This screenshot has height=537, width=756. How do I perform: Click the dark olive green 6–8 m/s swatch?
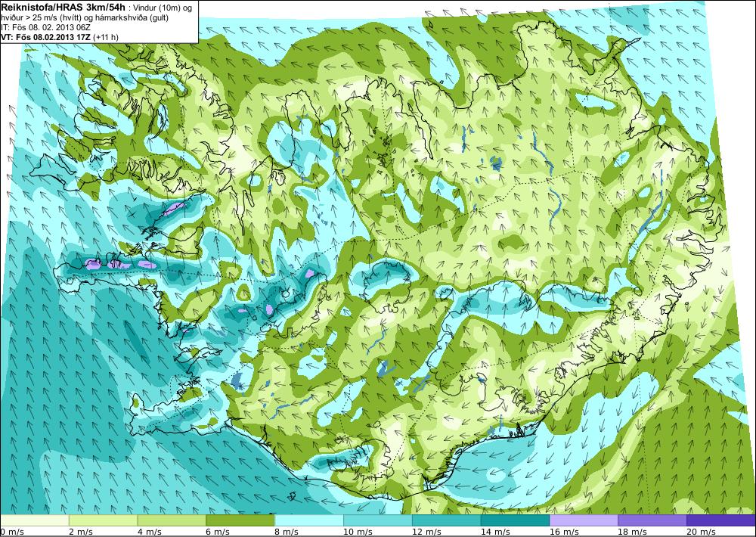pos(240,520)
